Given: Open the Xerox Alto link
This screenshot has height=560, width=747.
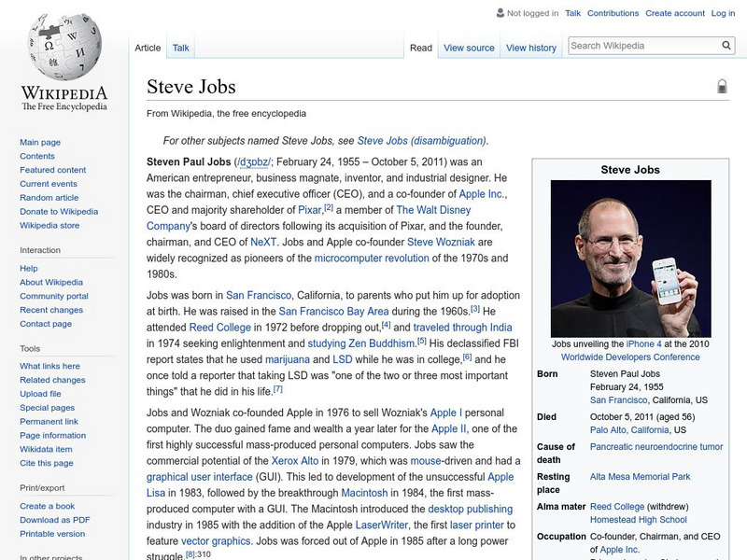Looking at the screenshot, I should click(x=295, y=461).
